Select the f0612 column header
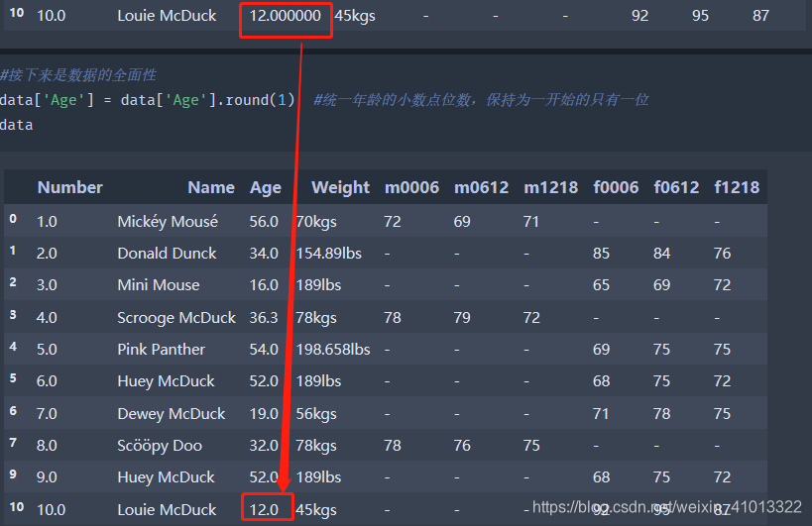Image resolution: width=812 pixels, height=526 pixels. [x=676, y=187]
